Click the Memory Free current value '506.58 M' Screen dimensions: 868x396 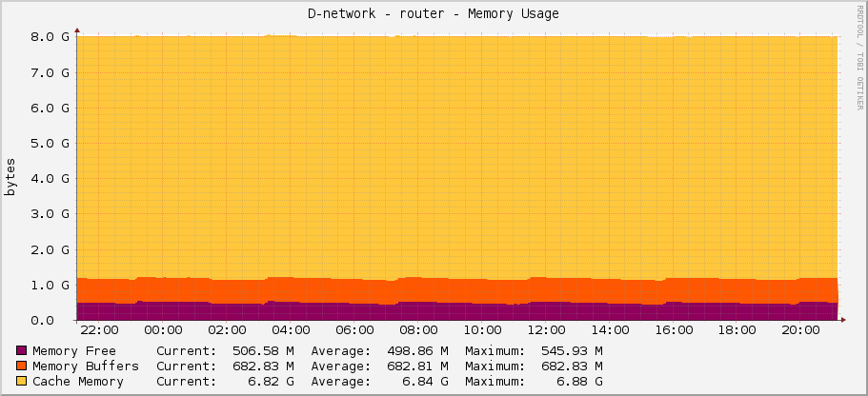pyautogui.click(x=263, y=350)
